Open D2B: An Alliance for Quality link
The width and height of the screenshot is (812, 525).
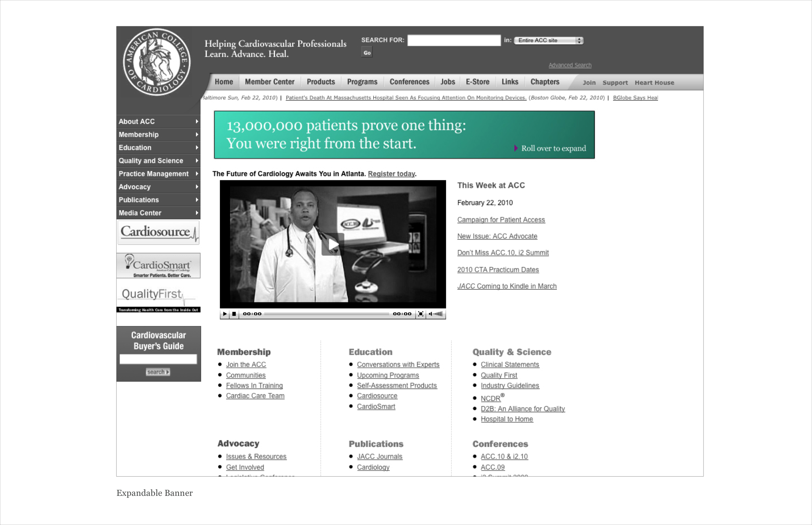[x=523, y=409]
